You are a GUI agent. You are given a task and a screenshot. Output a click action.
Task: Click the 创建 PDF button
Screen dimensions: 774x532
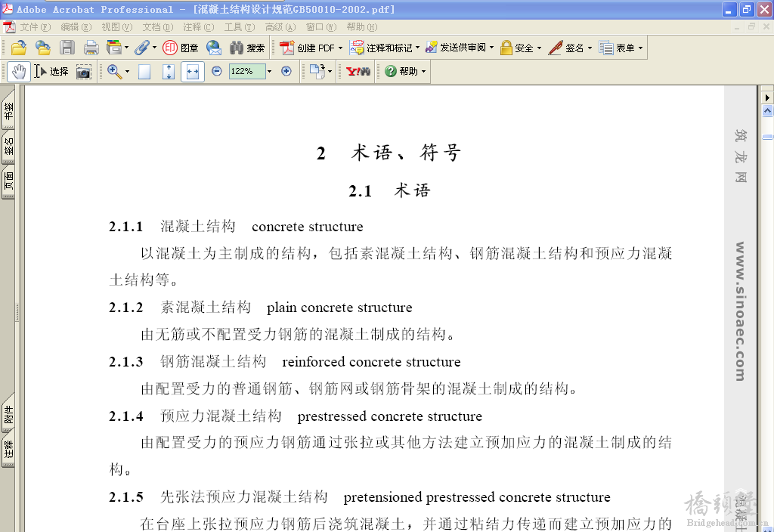307,48
